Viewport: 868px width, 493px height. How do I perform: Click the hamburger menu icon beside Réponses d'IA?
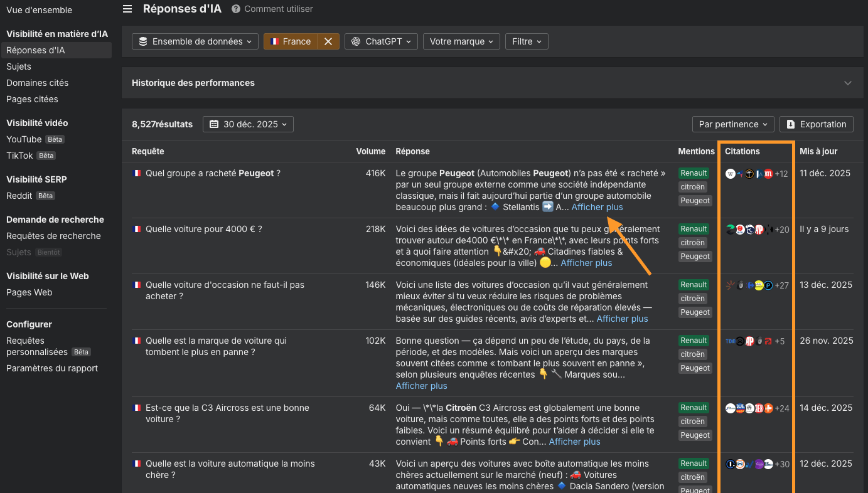(x=127, y=9)
